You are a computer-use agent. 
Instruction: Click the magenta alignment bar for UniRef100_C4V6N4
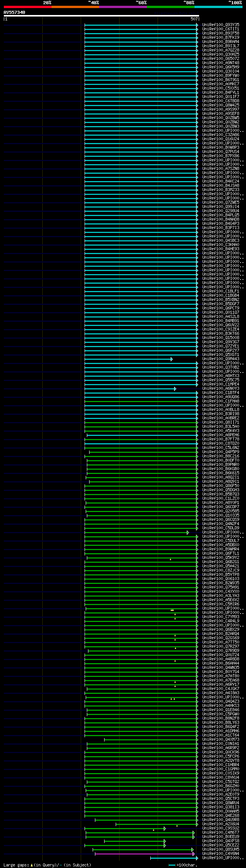(x=144, y=854)
